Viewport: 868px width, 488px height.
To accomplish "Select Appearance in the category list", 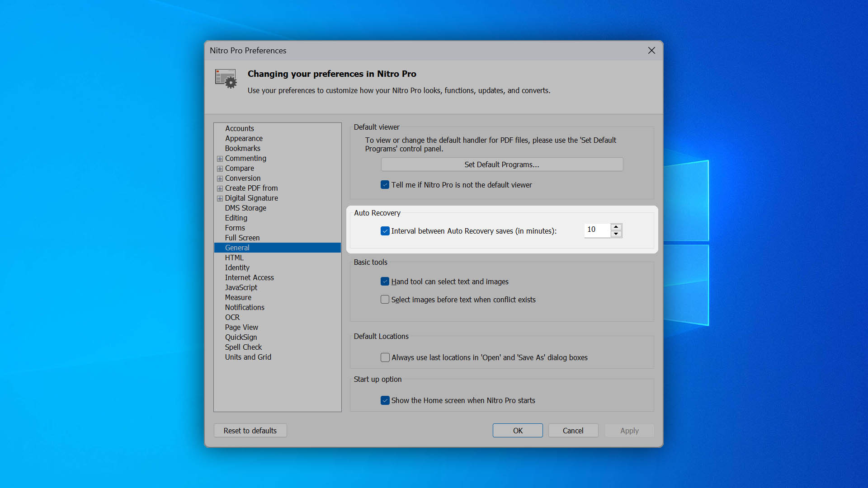I will coord(244,138).
